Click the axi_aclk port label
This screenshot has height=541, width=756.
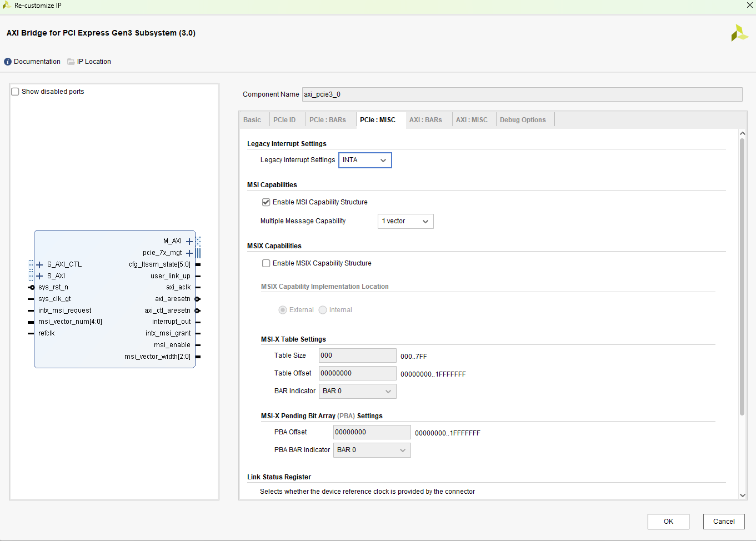(x=178, y=287)
